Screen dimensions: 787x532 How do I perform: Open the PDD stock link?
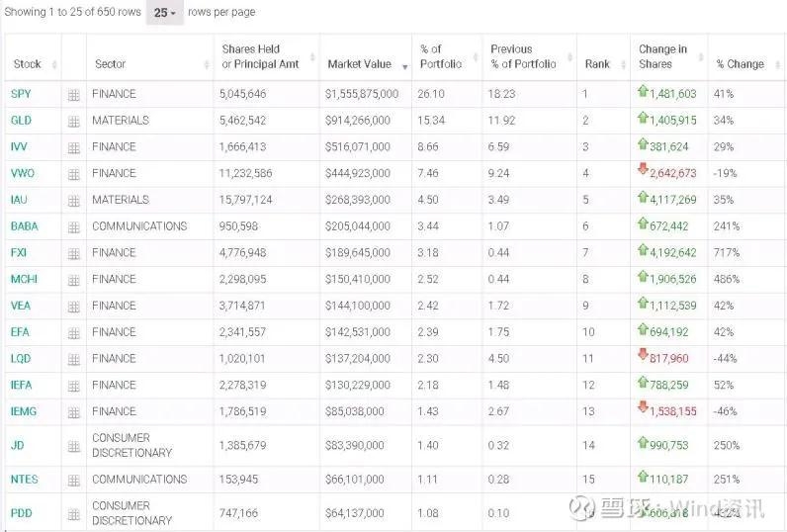(x=21, y=513)
